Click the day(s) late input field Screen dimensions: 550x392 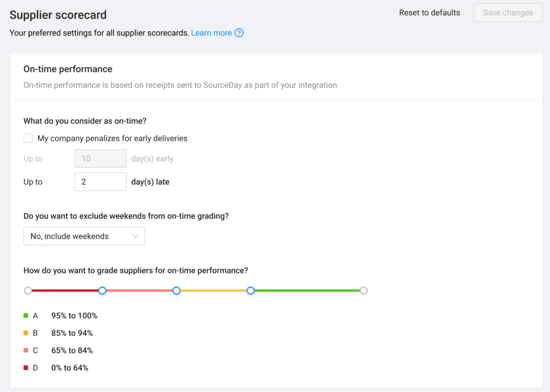[100, 182]
